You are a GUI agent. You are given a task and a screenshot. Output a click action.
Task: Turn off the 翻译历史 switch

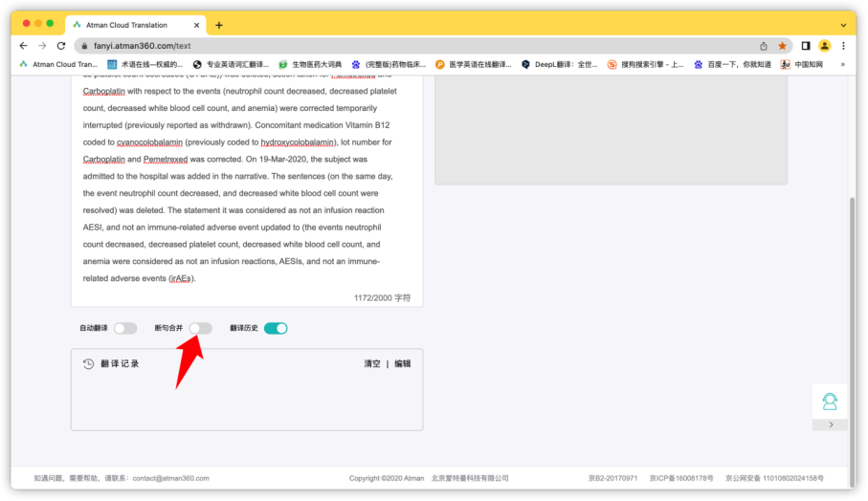[x=276, y=329]
